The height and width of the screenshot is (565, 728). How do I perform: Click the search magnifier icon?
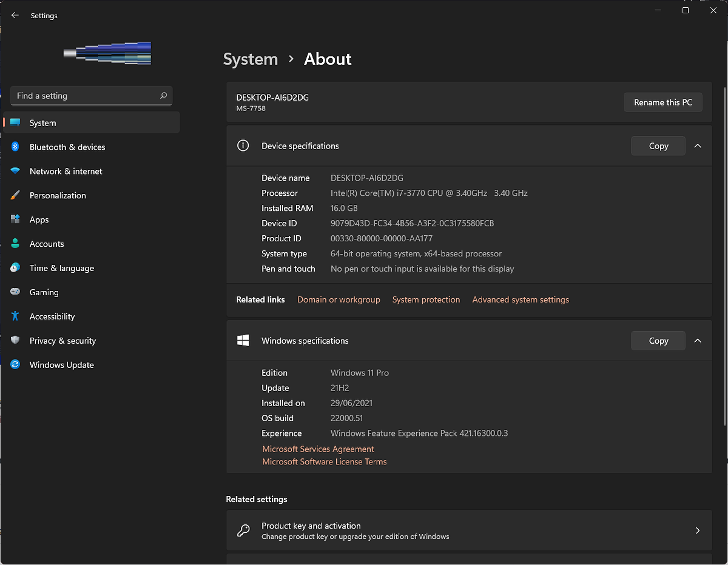pos(163,96)
